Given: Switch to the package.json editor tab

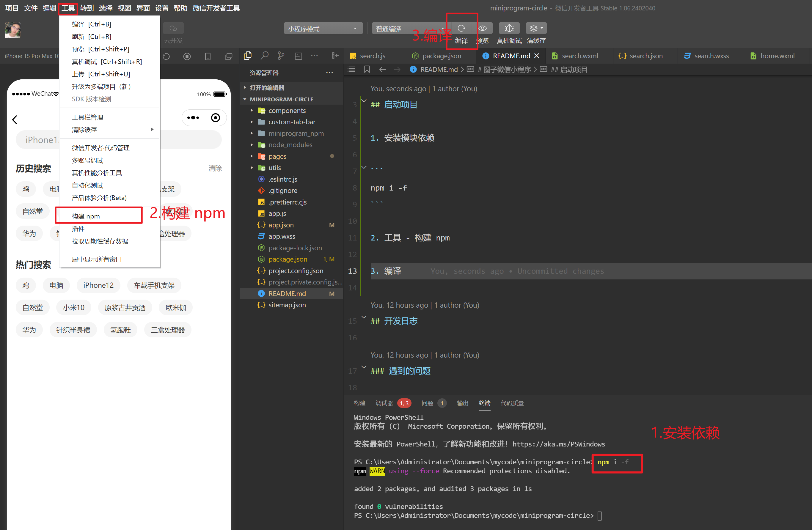Looking at the screenshot, I should coord(441,56).
